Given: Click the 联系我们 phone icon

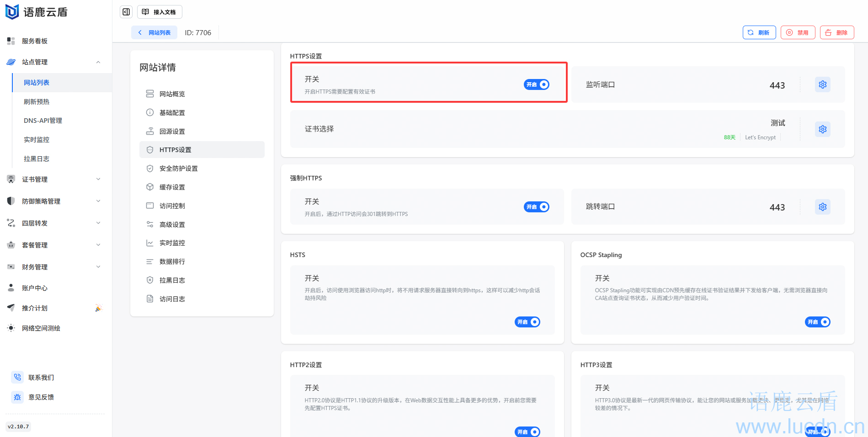Looking at the screenshot, I should click(x=17, y=377).
